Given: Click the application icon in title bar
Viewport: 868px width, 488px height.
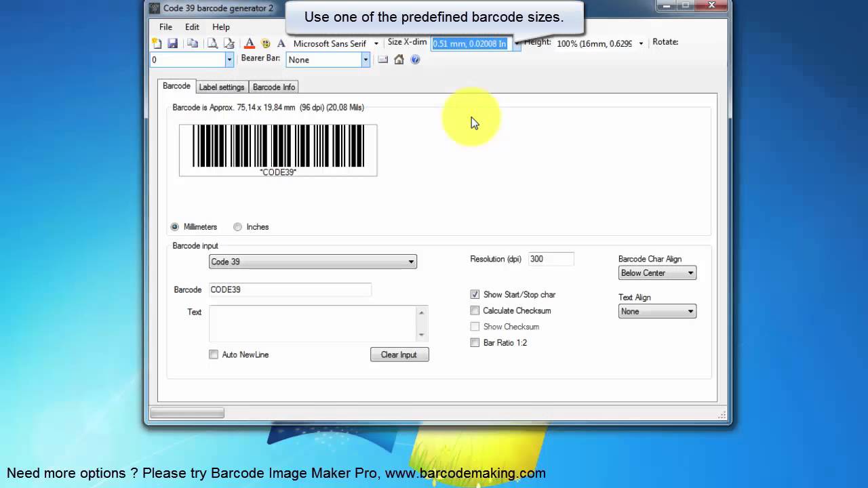Looking at the screenshot, I should (x=155, y=8).
